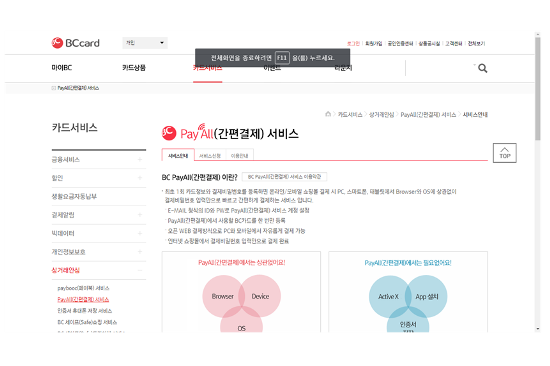This screenshot has width=550, height=366.
Task: Click the red PayAll diagram caption
Action: coord(242,262)
